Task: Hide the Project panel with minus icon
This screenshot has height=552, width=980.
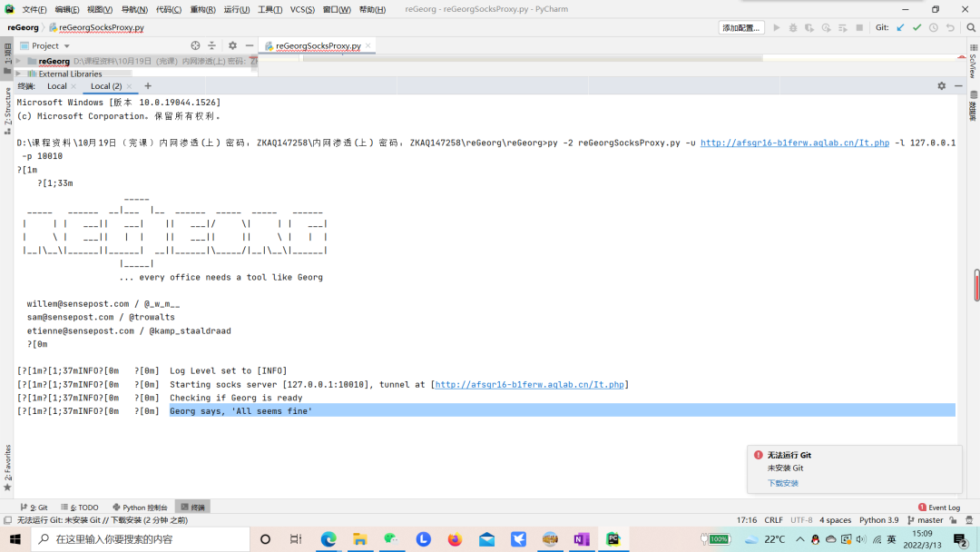Action: [250, 45]
